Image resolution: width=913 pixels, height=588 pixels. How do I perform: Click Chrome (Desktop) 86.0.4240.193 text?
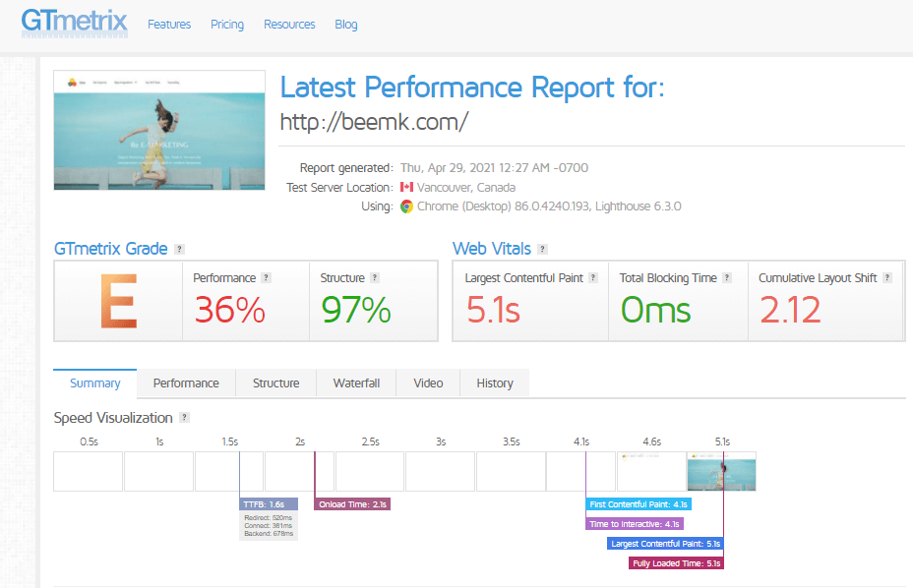(x=503, y=206)
